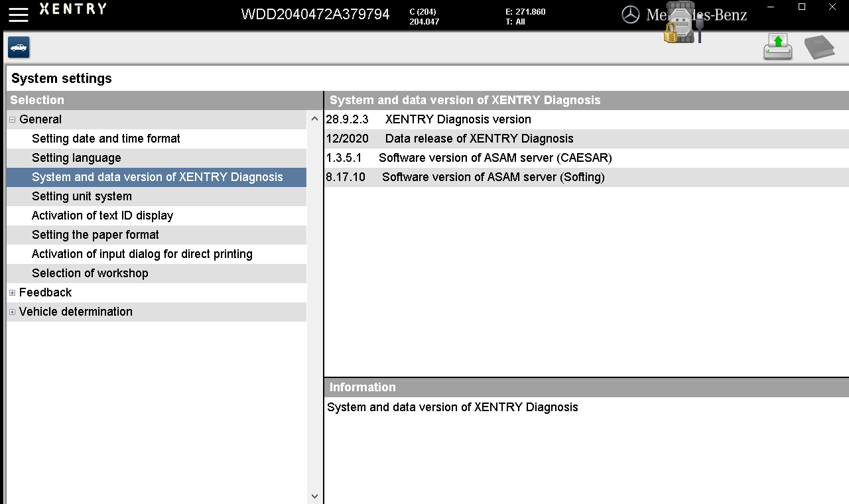Viewport: 849px width, 504px height.
Task: Click the Information panel text
Action: (x=452, y=407)
